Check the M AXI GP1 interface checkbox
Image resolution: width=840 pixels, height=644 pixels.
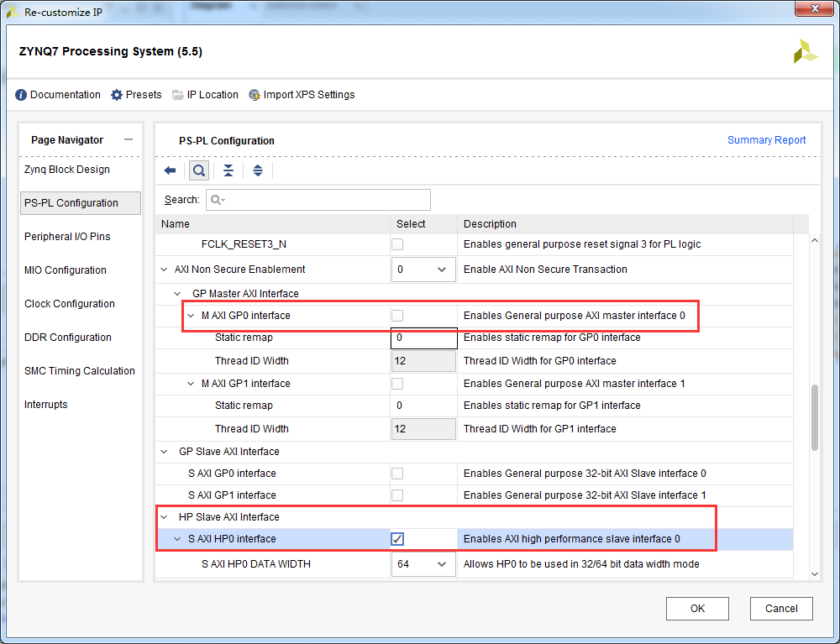tap(397, 384)
